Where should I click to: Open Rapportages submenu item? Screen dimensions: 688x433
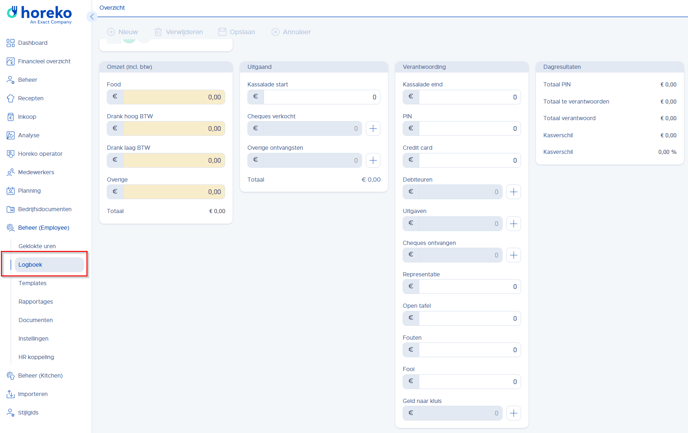tap(35, 301)
